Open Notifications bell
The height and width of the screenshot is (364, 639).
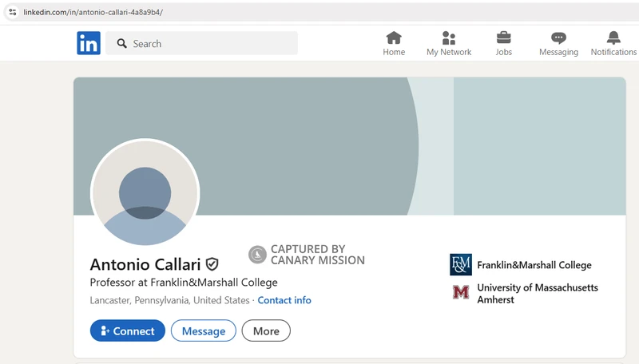(x=613, y=44)
